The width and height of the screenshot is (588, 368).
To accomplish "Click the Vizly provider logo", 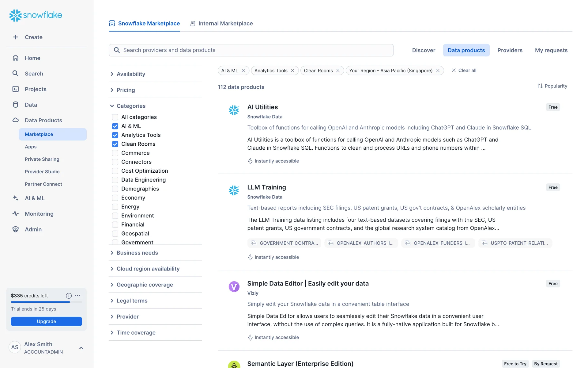I will 234,286.
